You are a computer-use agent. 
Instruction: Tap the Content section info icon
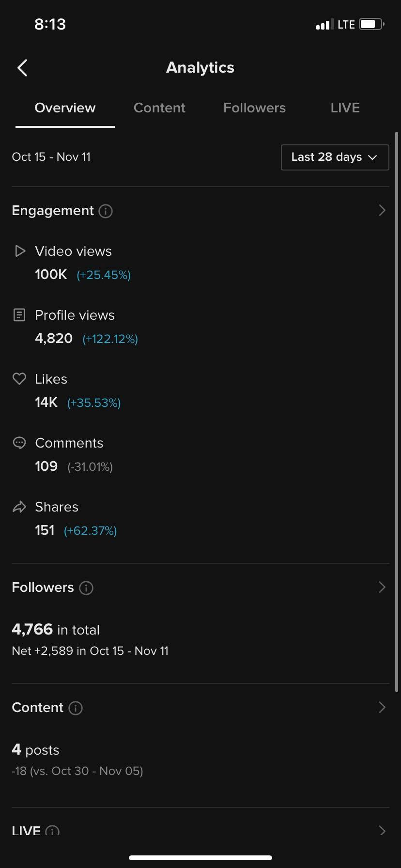pos(76,708)
